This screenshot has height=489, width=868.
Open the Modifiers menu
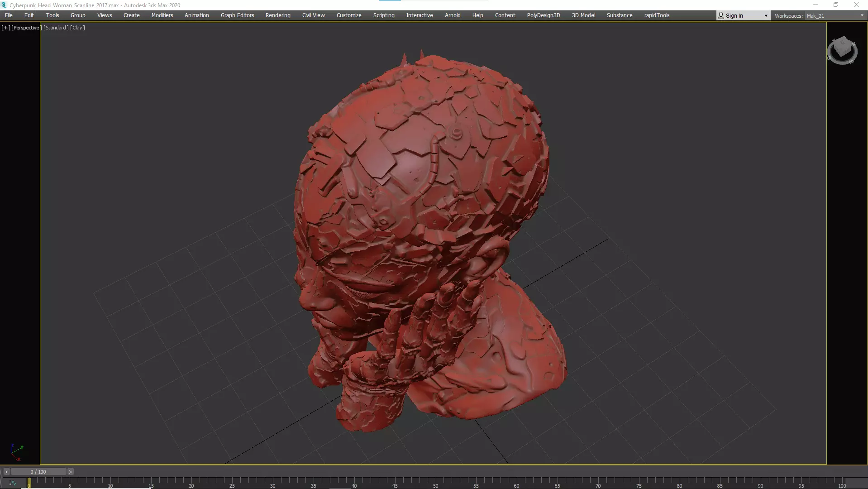click(162, 15)
